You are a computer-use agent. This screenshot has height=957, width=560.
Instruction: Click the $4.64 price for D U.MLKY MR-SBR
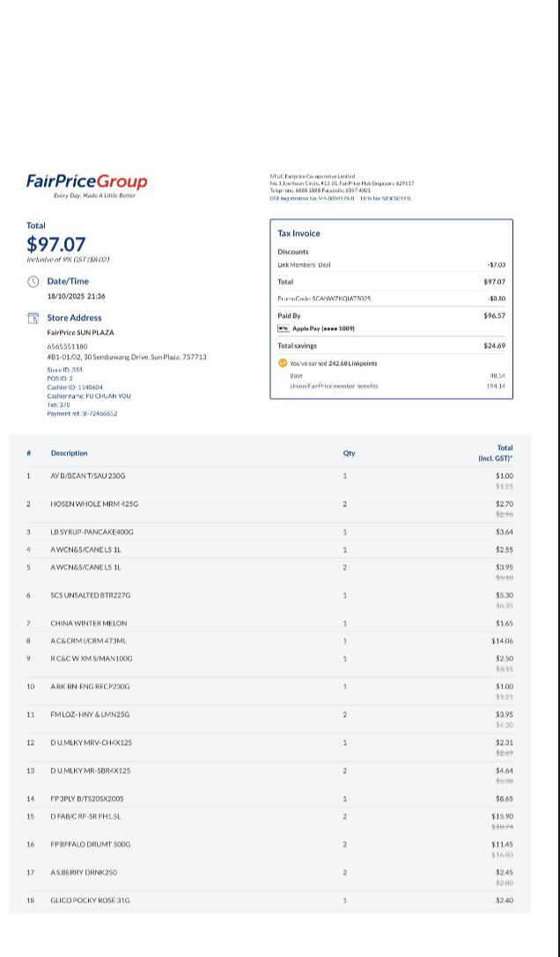click(505, 771)
